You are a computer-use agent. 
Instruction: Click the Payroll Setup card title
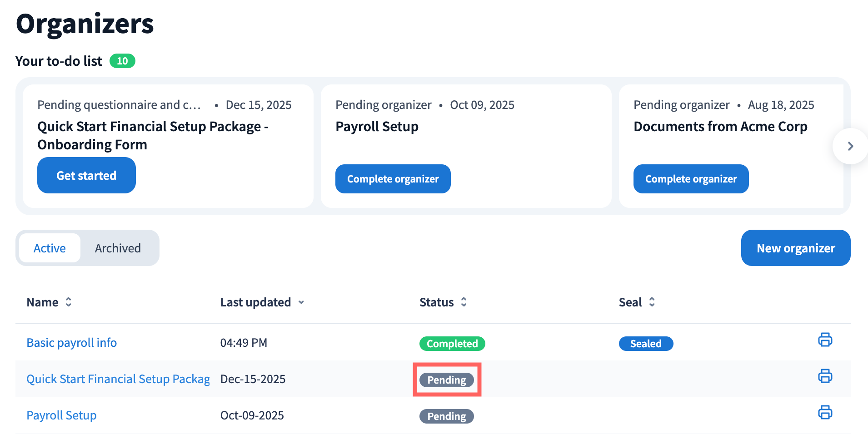[377, 127]
